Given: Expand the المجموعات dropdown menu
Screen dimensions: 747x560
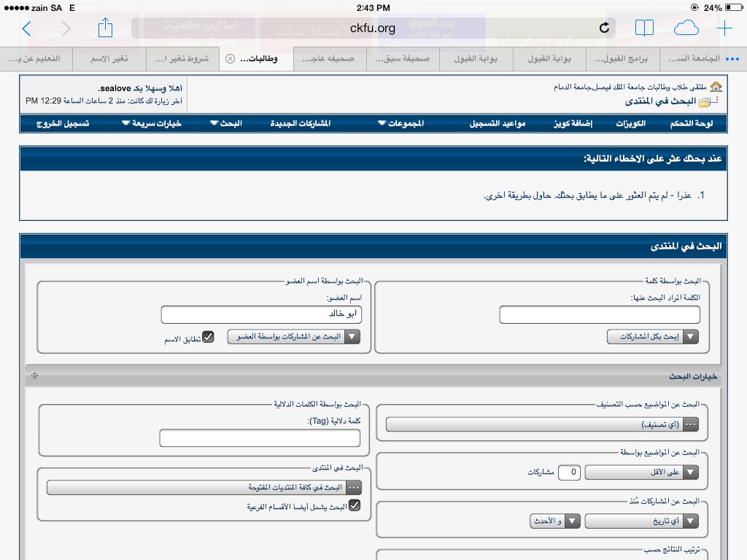Looking at the screenshot, I should tap(400, 123).
